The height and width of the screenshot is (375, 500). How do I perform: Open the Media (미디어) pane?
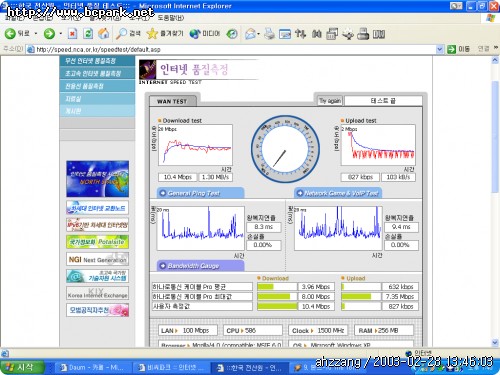pyautogui.click(x=205, y=33)
